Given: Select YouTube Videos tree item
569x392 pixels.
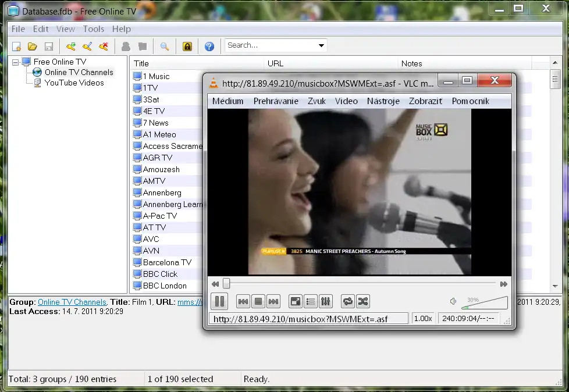Looking at the screenshot, I should coord(74,83).
